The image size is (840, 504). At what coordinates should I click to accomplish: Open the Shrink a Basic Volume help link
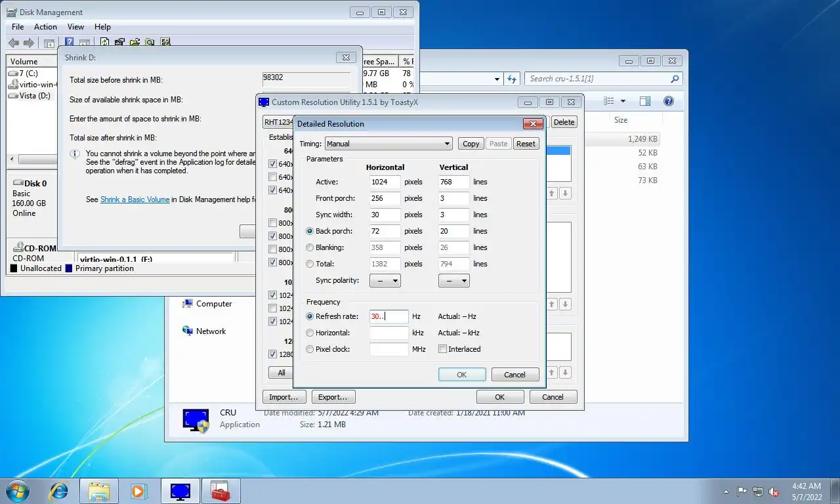click(135, 199)
